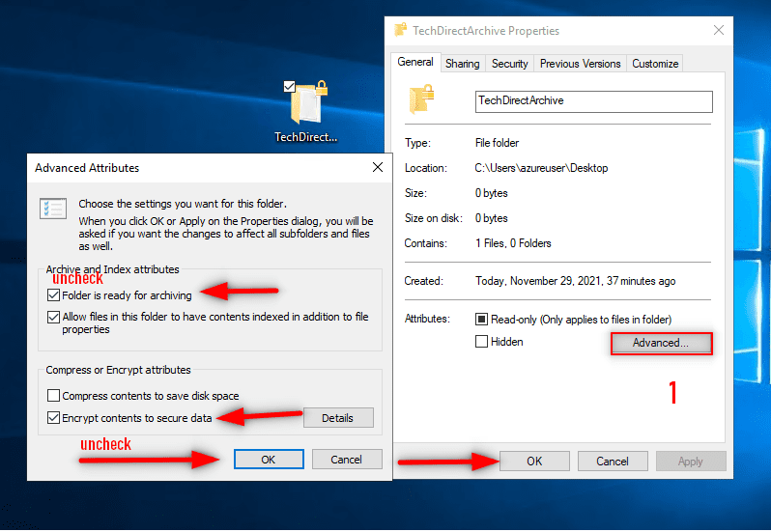
Task: Click the folder icon beside the name field
Action: coord(421,99)
